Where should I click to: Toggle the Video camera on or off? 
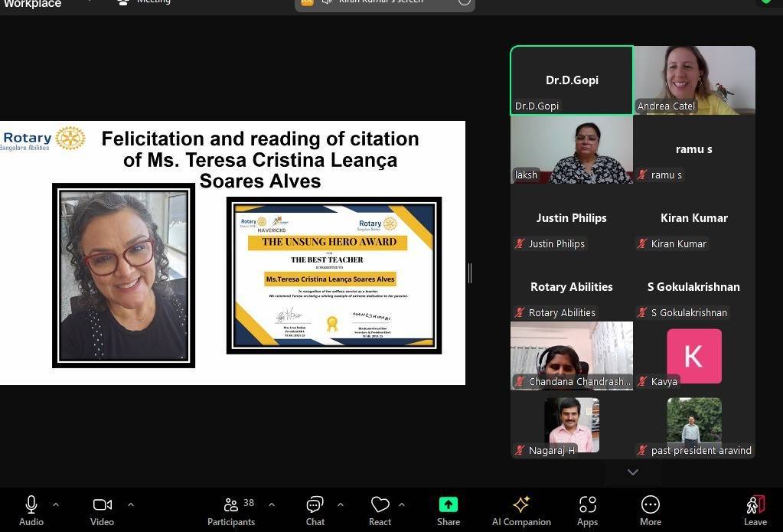(102, 505)
